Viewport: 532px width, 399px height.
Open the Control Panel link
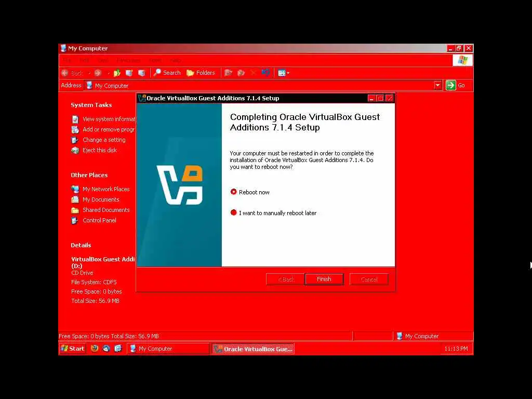[99, 220]
